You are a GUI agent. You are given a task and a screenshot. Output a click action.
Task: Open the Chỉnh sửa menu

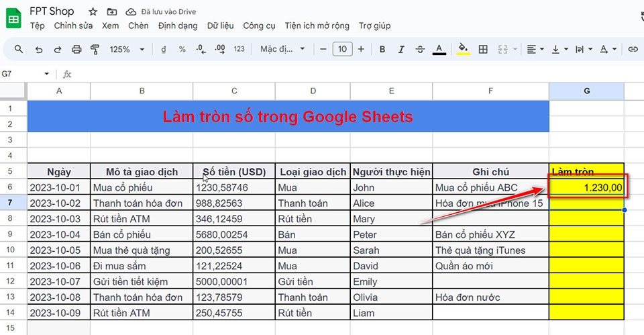click(x=73, y=26)
